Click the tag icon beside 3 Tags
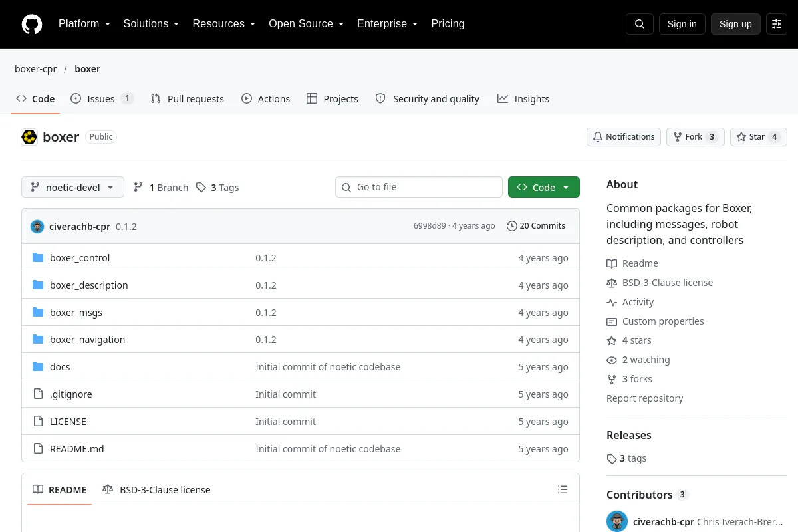This screenshot has width=798, height=532. [201, 188]
